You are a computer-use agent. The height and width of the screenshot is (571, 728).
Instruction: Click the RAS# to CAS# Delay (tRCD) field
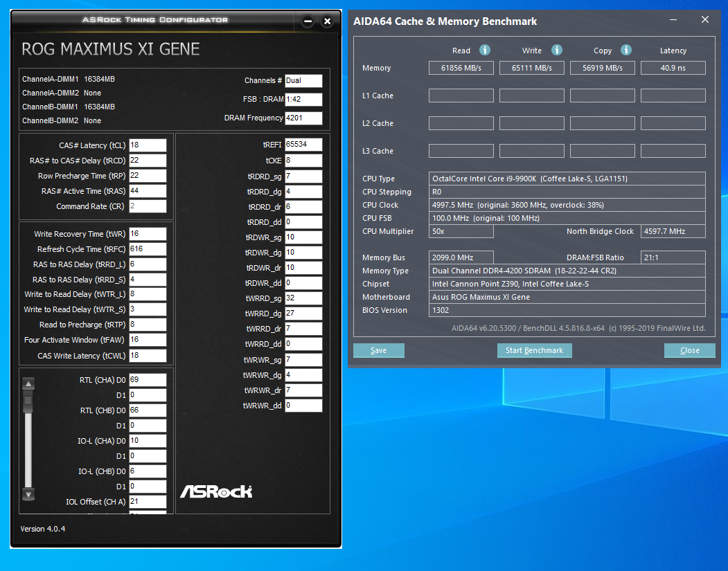pos(148,161)
